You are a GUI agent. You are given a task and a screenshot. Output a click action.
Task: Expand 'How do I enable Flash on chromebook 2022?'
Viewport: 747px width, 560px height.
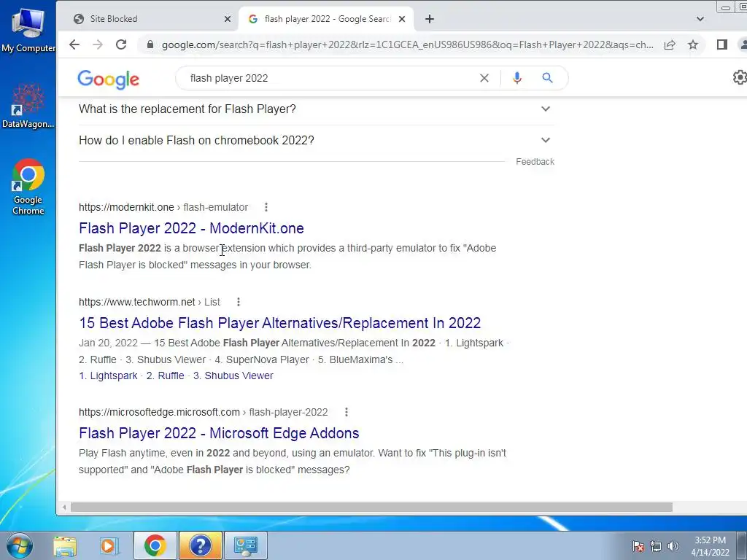coord(317,141)
